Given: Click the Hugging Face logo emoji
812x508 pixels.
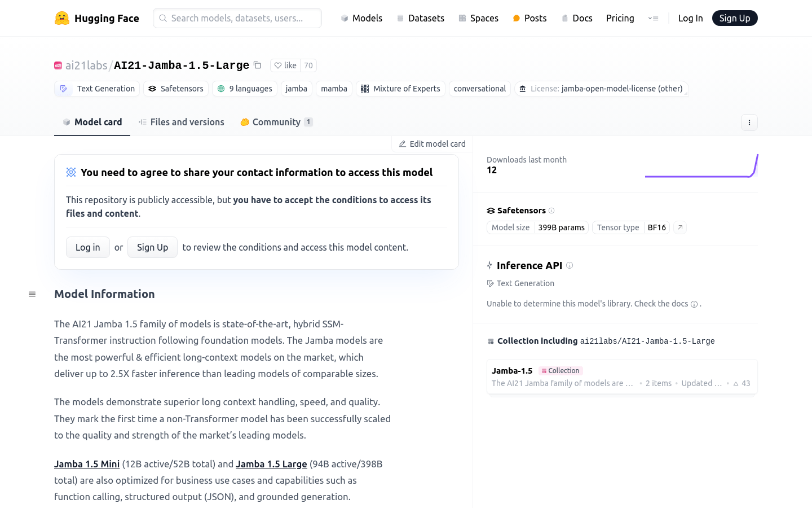Looking at the screenshot, I should tap(62, 18).
